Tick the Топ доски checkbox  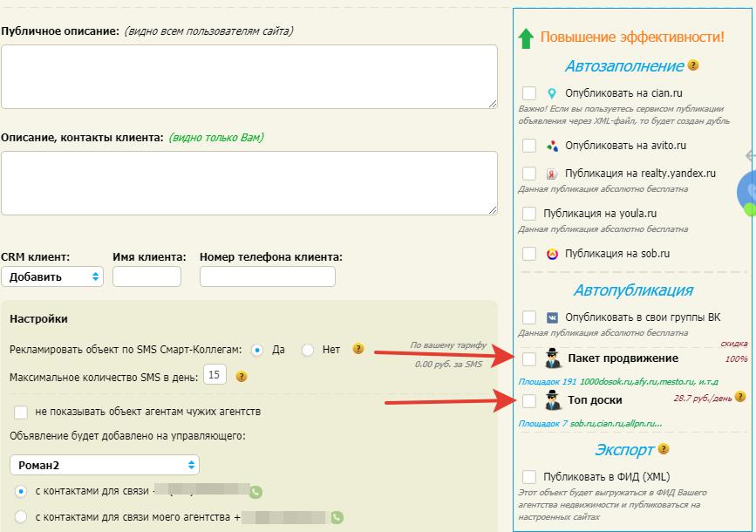coord(528,401)
